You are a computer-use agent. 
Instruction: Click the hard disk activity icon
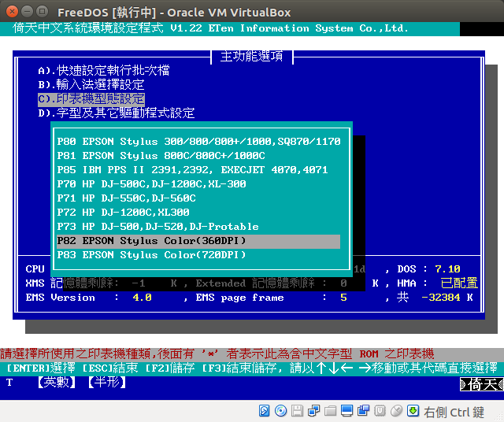(x=265, y=411)
